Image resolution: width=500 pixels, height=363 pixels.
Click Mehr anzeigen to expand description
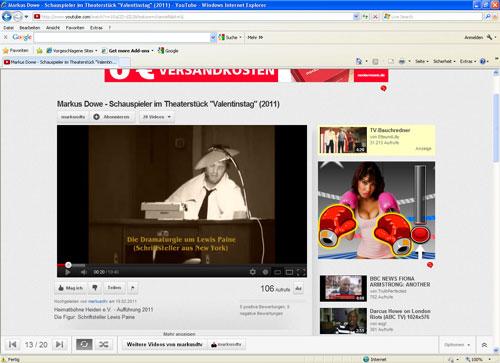click(179, 334)
